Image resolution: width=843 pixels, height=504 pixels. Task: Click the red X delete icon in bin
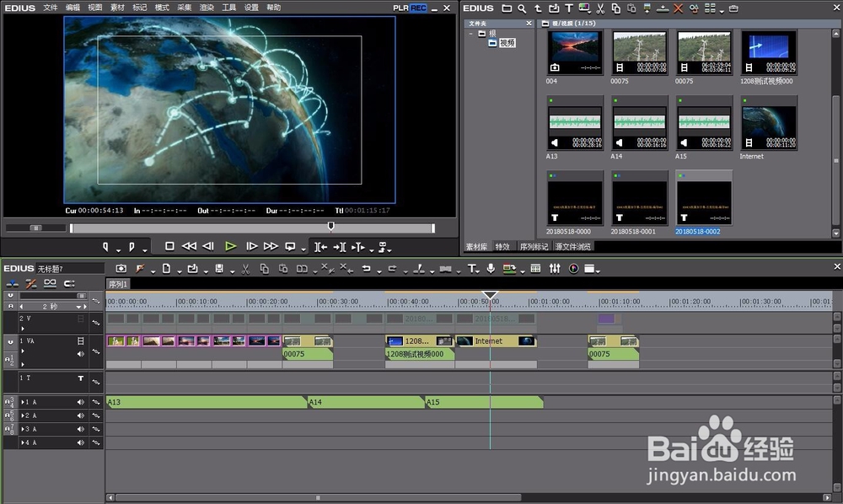pos(678,8)
